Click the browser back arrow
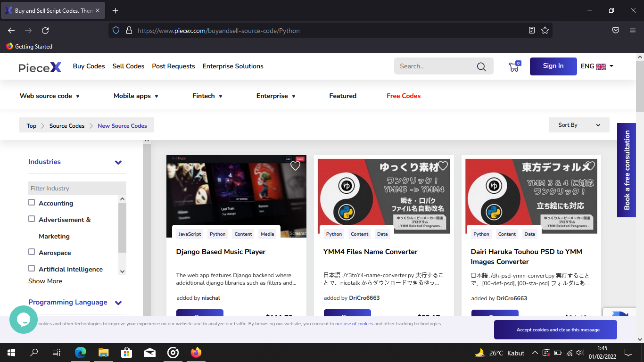 click(11, 31)
